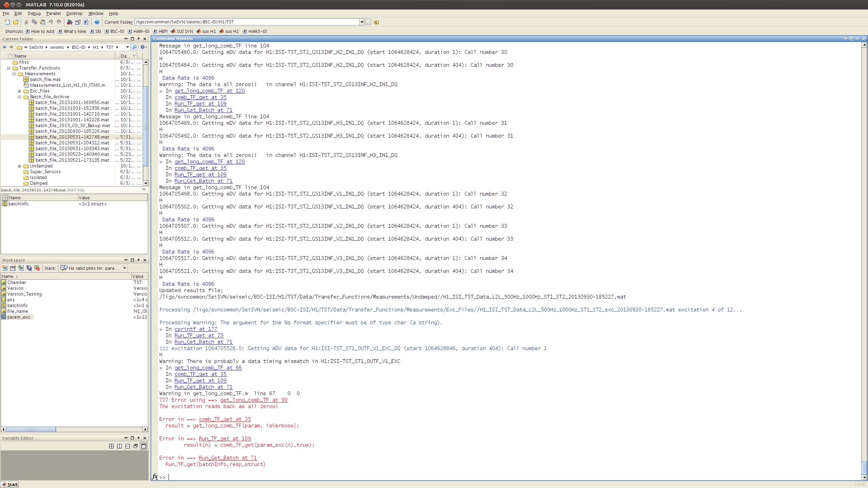Launch GUIDE from the toolbar
This screenshot has height=488, width=868.
[x=78, y=22]
